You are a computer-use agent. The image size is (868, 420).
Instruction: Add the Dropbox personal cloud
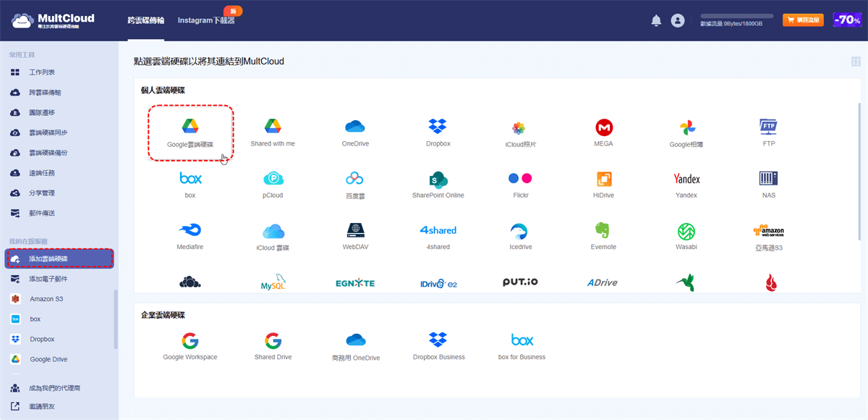[x=438, y=133]
